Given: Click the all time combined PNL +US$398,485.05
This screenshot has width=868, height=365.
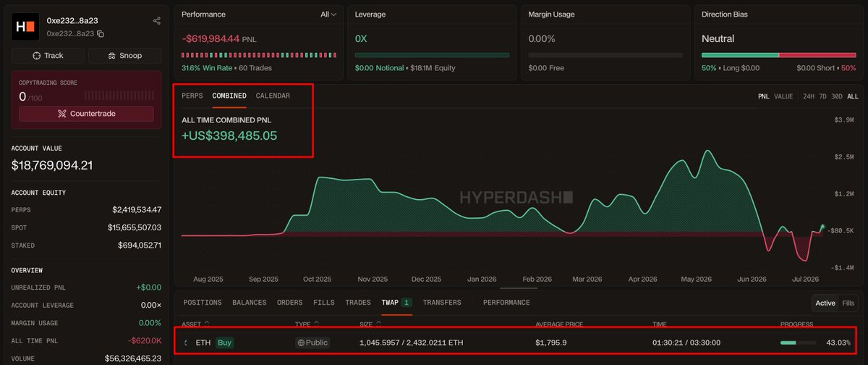Looking at the screenshot, I should [229, 135].
